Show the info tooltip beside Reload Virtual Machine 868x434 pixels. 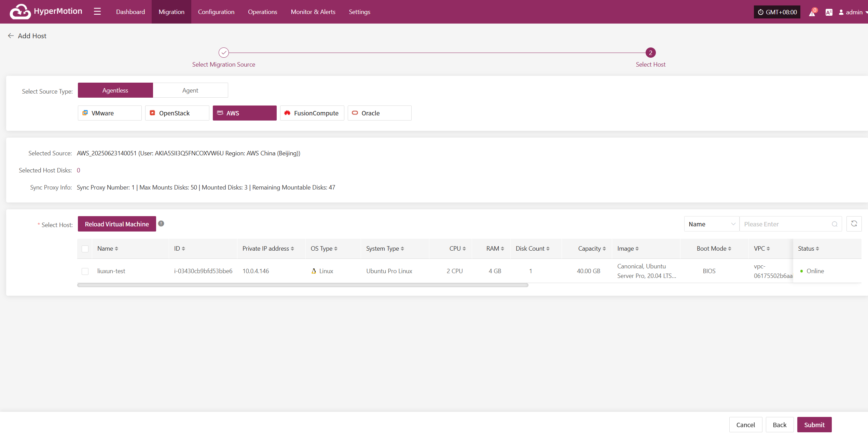coord(161,223)
